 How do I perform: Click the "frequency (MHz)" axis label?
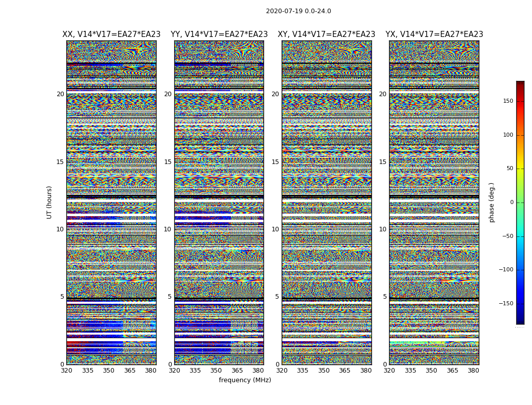point(245,380)
